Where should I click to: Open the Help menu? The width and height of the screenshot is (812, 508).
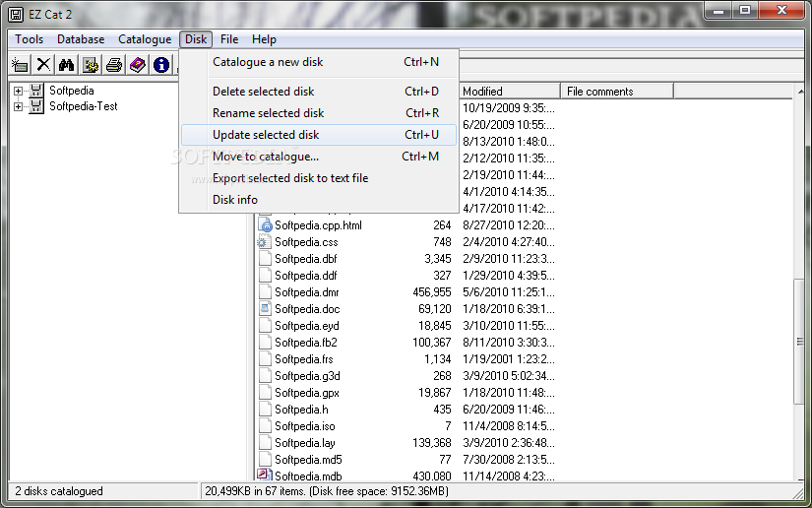(264, 39)
